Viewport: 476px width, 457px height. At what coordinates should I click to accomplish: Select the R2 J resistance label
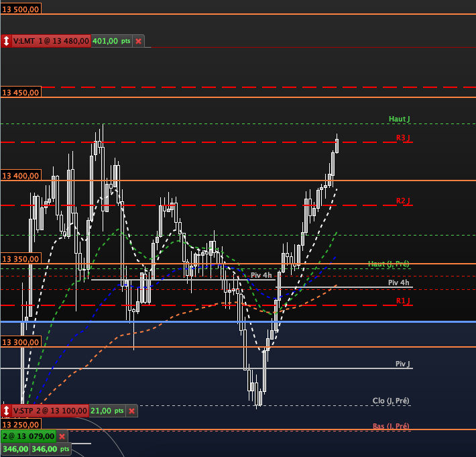click(403, 201)
